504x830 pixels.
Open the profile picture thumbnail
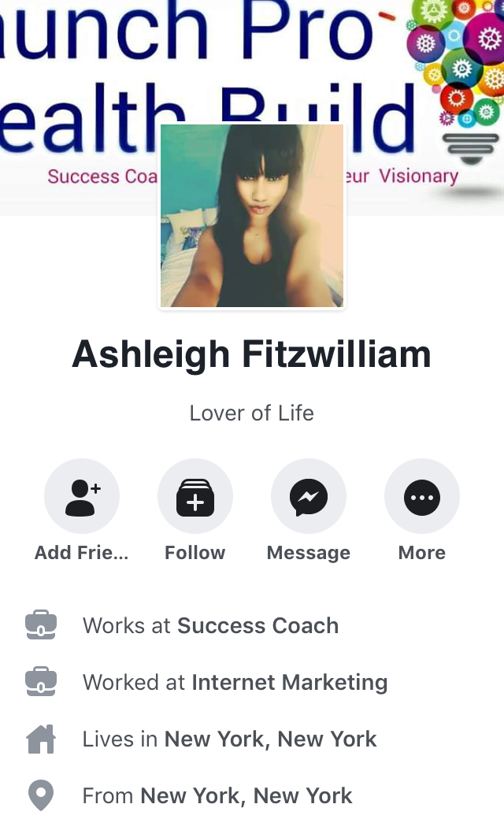click(x=252, y=216)
